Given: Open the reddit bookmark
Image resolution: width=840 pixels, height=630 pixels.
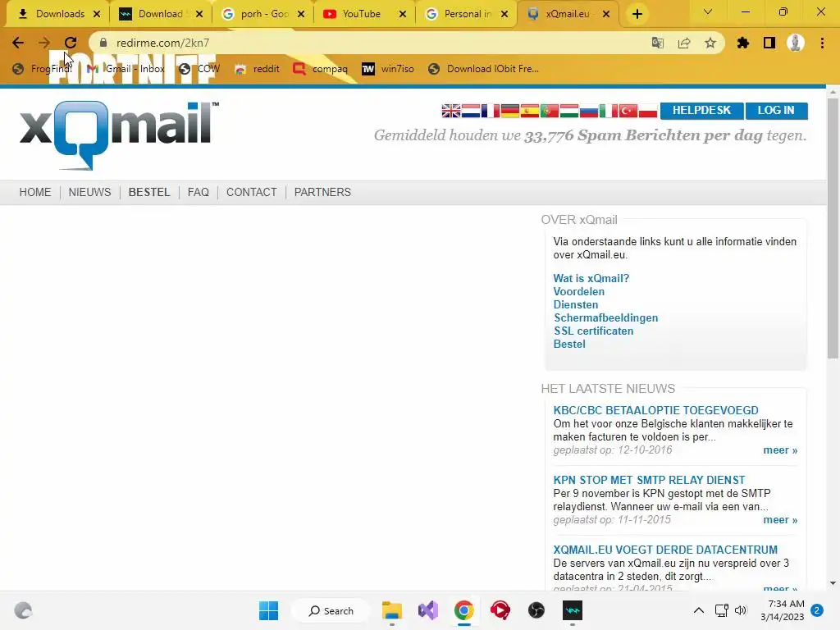Looking at the screenshot, I should click(x=257, y=69).
